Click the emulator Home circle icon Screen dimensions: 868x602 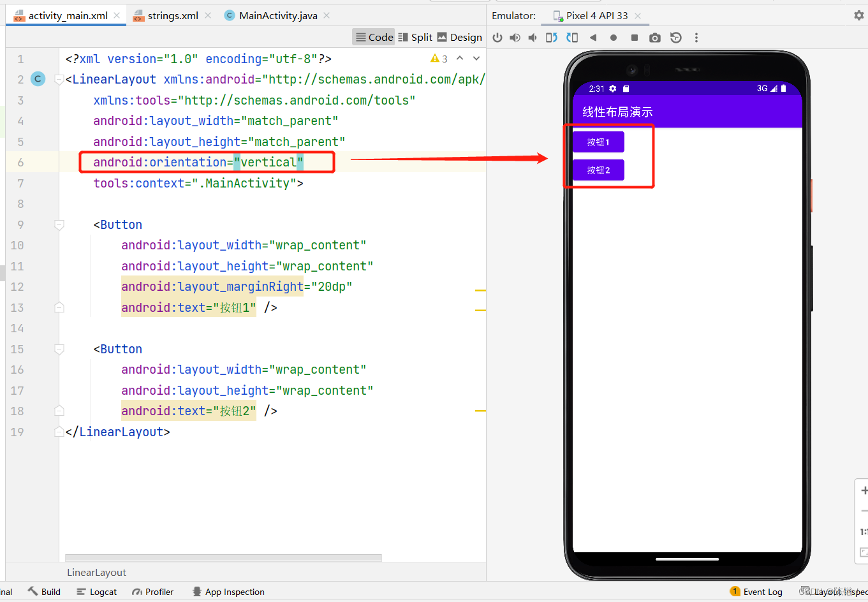point(614,38)
